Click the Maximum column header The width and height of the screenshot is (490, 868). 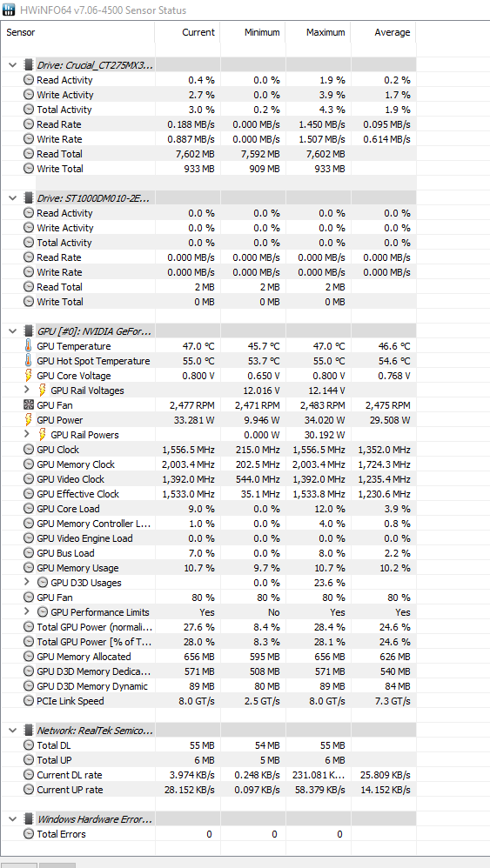click(319, 32)
